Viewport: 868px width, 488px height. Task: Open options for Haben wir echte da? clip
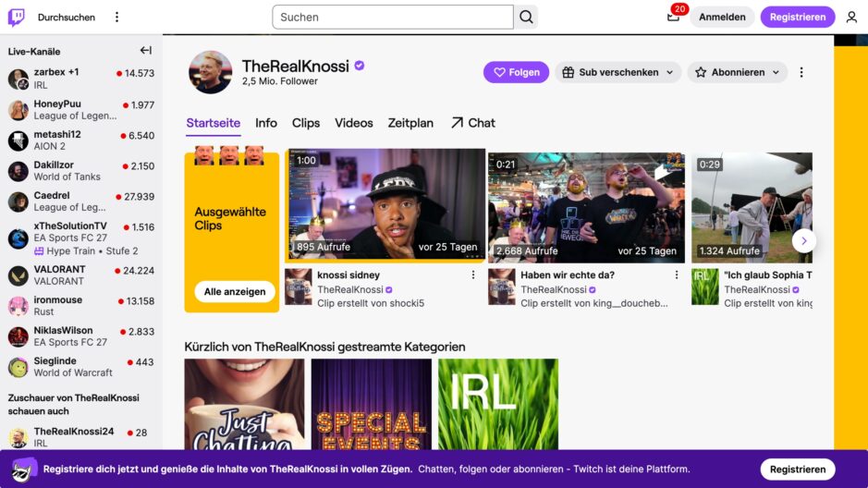pyautogui.click(x=676, y=275)
